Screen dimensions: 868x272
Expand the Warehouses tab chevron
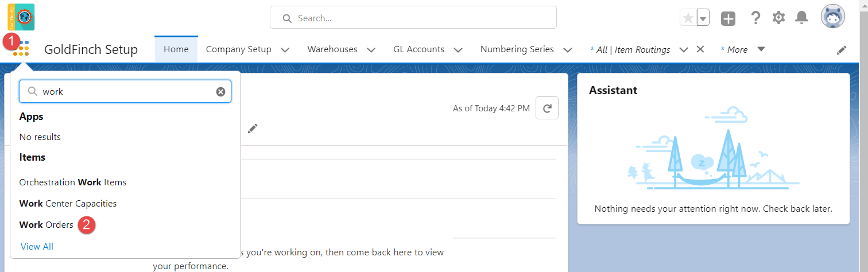pyautogui.click(x=371, y=50)
